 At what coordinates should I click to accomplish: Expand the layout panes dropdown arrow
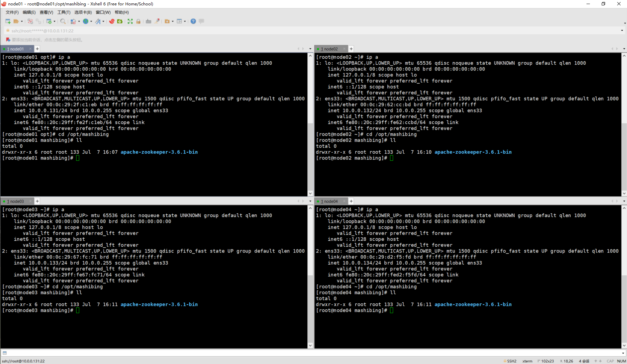pos(185,21)
